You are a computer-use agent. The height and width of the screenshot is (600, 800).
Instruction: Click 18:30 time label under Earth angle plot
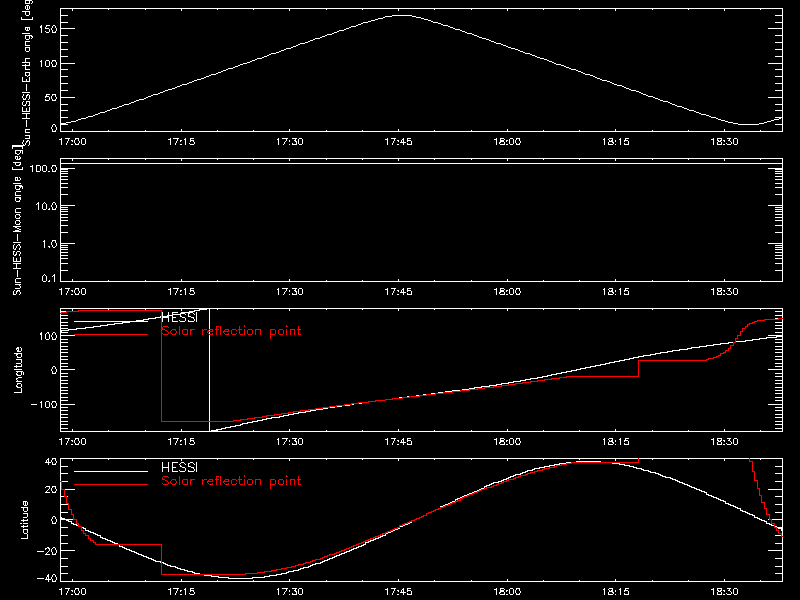pos(724,141)
